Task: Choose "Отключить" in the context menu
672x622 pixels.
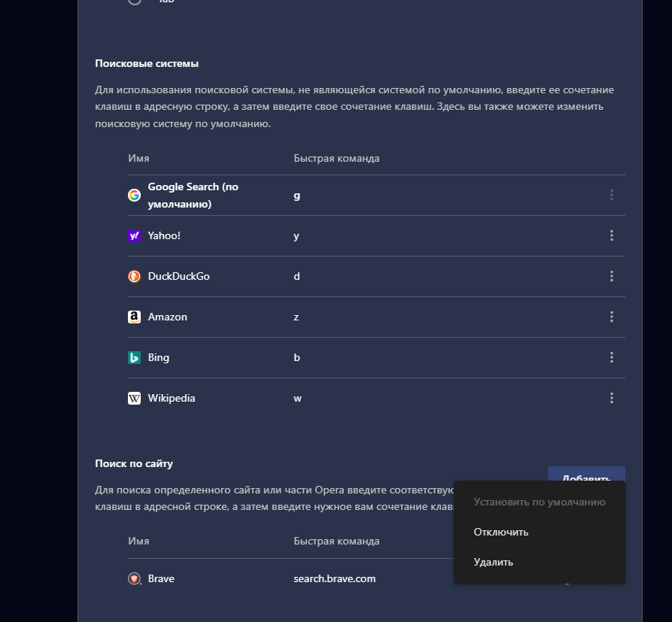Action: click(x=501, y=532)
